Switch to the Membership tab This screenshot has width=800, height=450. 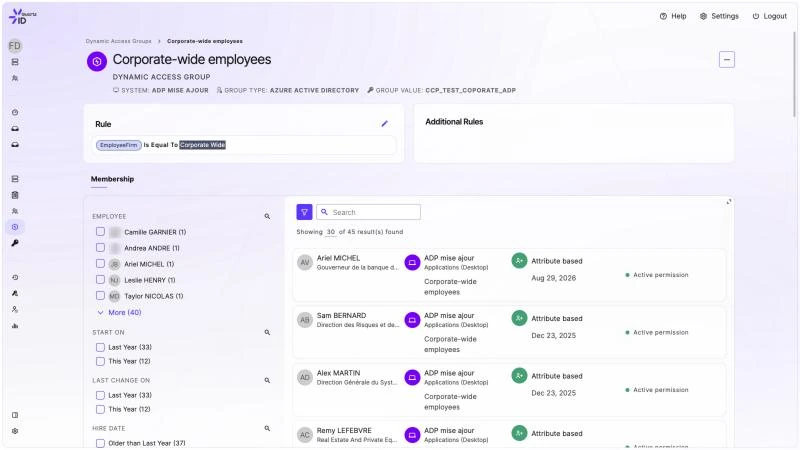pyautogui.click(x=112, y=179)
